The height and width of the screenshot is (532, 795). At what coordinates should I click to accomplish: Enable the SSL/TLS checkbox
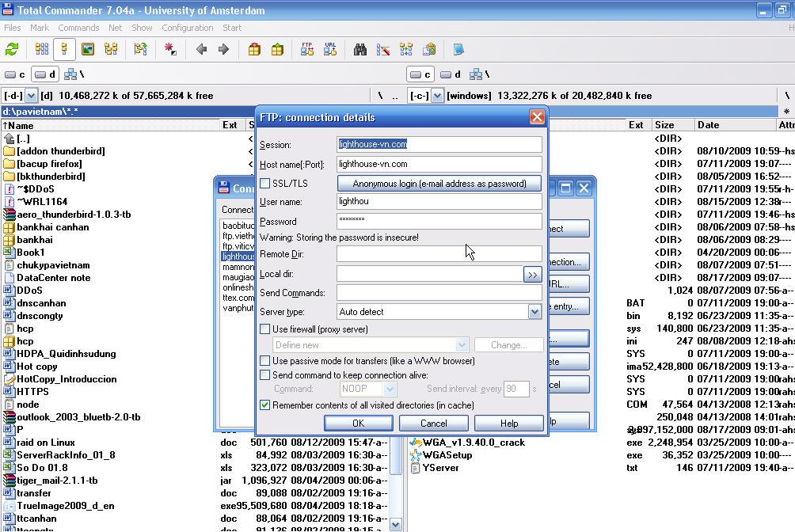click(264, 184)
